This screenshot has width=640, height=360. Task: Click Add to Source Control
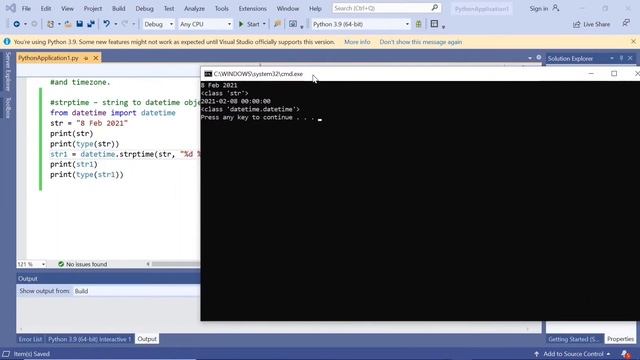tap(573, 354)
